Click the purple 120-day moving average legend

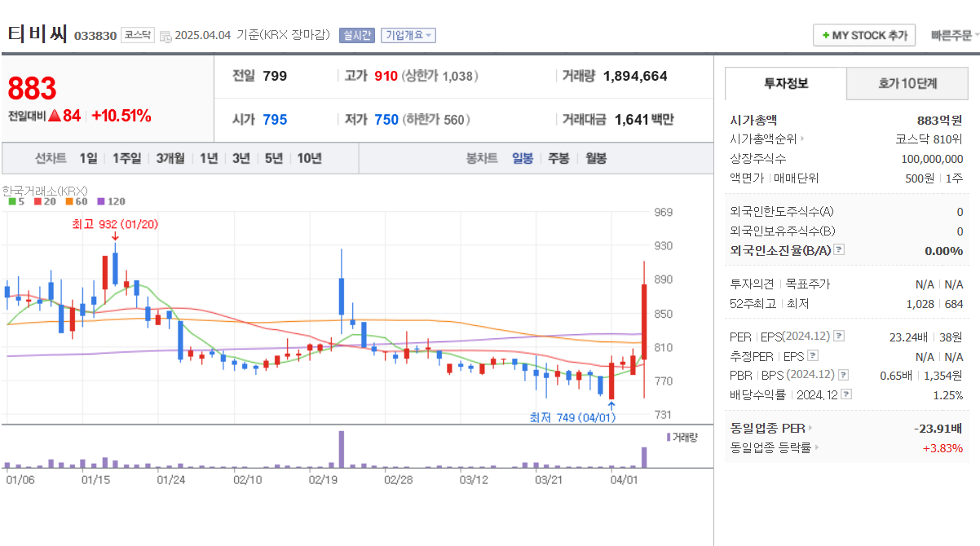point(111,201)
